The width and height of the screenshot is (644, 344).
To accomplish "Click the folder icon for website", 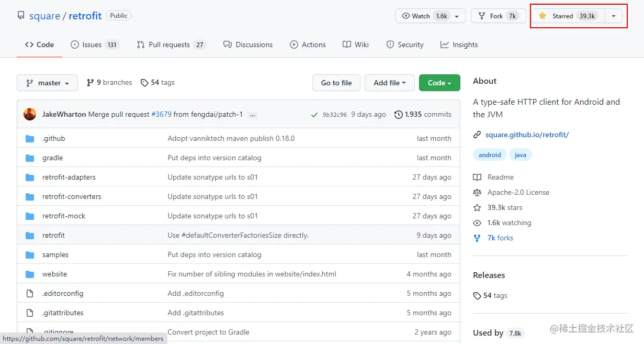I will (x=30, y=274).
